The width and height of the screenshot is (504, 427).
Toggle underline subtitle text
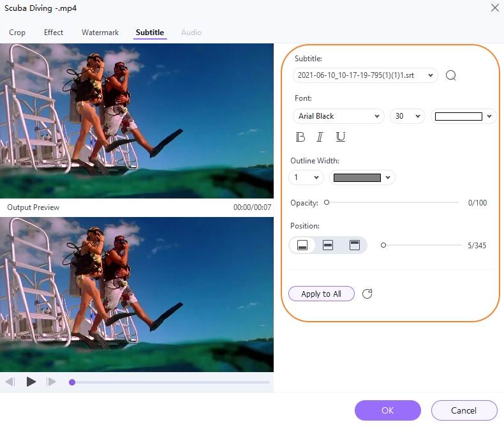[340, 137]
